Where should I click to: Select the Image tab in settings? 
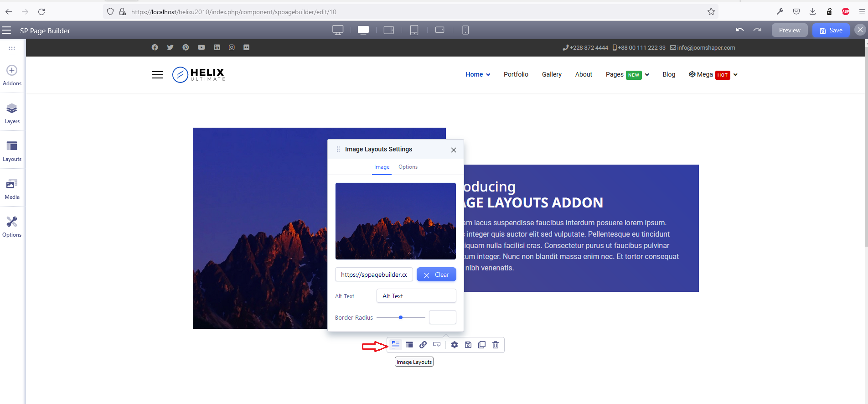[x=382, y=167]
